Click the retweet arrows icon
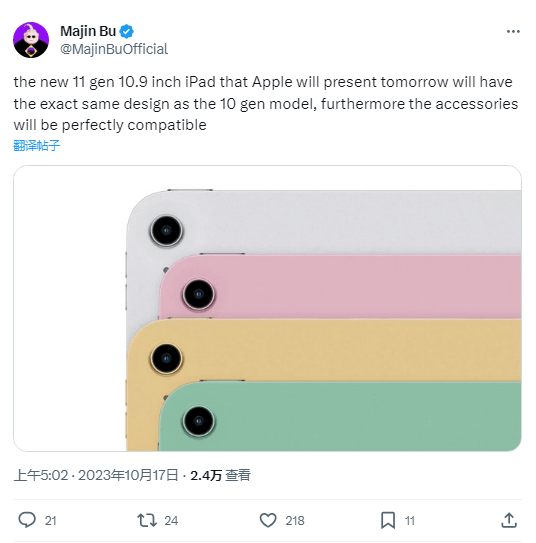This screenshot has width=536, height=543. coord(147,520)
